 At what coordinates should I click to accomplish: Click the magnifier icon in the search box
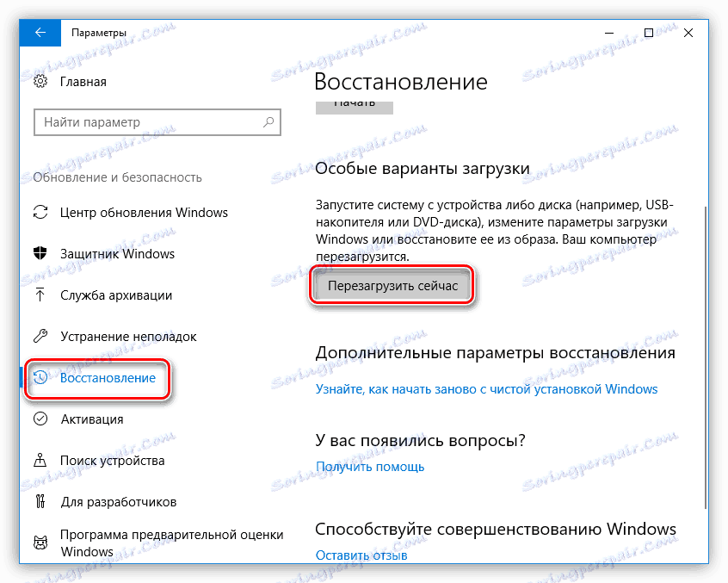click(x=267, y=122)
